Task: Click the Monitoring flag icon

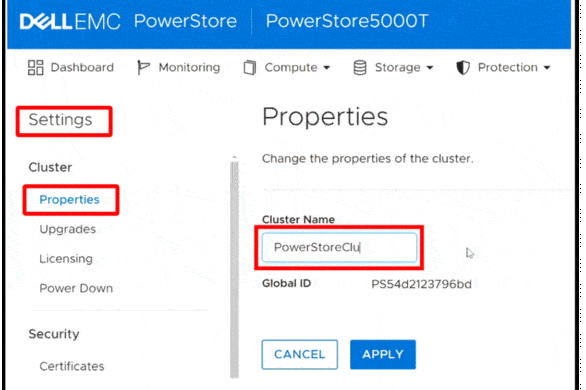Action: coord(143,68)
